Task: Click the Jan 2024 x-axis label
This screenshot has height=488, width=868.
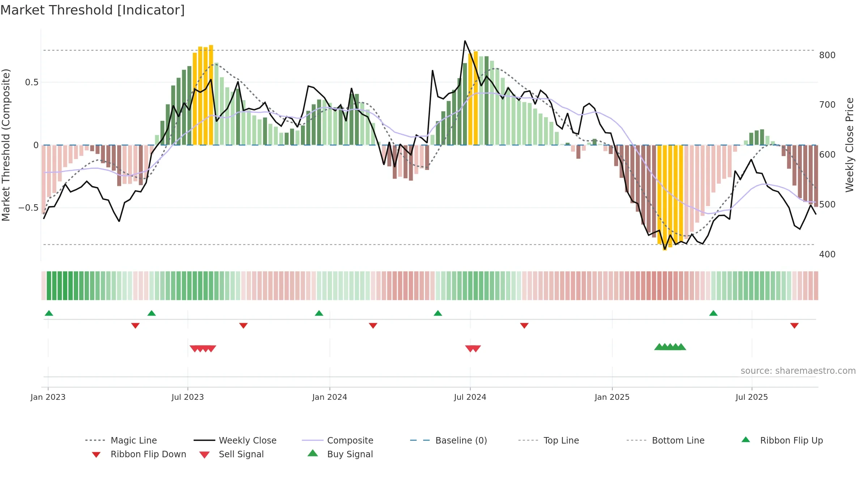Action: pos(330,397)
